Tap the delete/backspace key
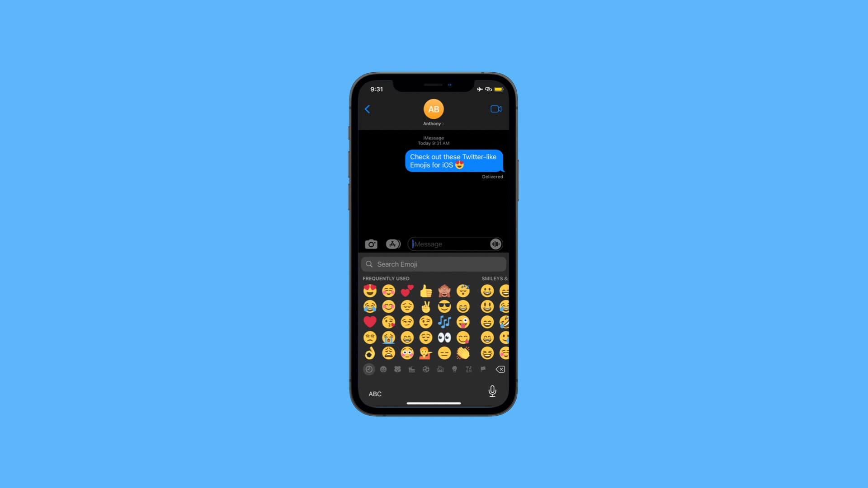Image resolution: width=868 pixels, height=488 pixels. click(501, 369)
